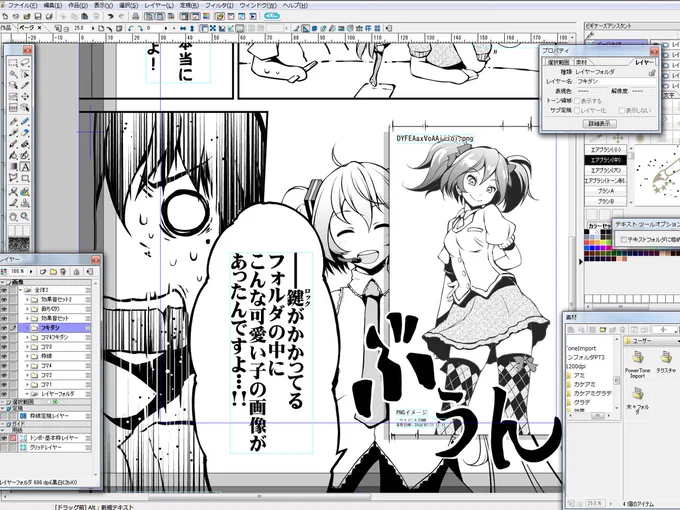This screenshot has width=680, height=510.
Task: Expand the コマ4フキダシ layer folder
Action: click(x=27, y=337)
